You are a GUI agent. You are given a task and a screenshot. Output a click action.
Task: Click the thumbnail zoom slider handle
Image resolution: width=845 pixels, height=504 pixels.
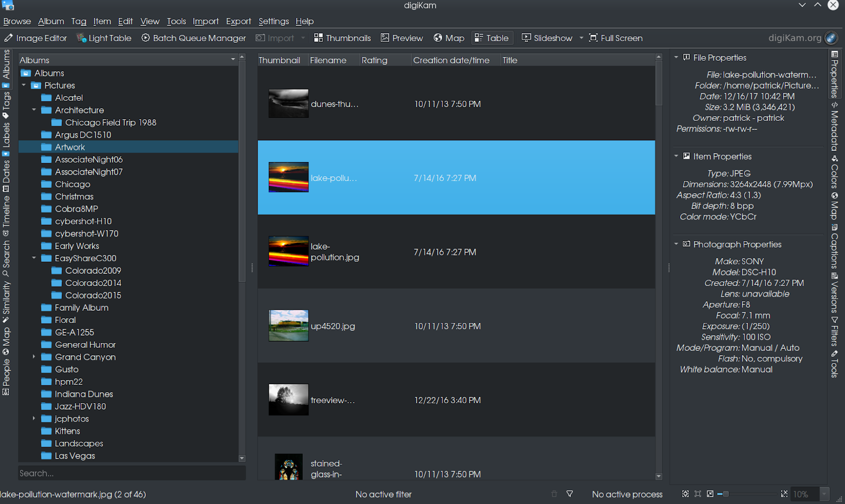point(726,494)
